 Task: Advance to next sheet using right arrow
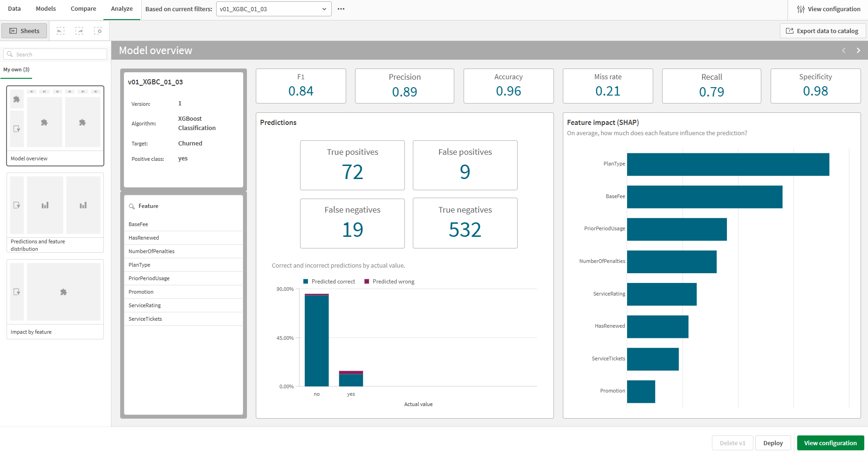858,50
